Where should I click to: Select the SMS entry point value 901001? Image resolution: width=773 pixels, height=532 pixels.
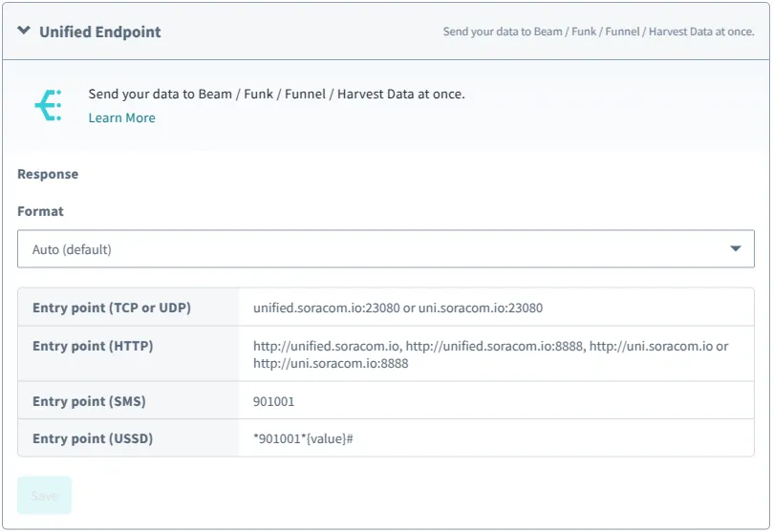pos(273,401)
